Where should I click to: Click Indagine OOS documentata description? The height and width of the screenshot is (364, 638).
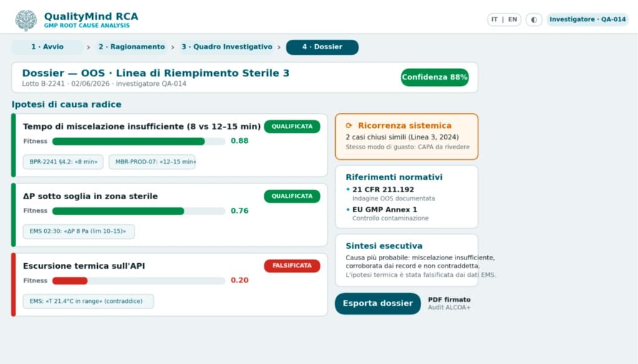coord(394,198)
